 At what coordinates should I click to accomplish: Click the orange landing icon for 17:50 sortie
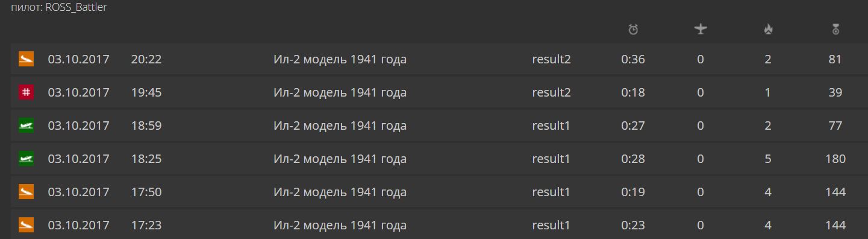point(26,192)
